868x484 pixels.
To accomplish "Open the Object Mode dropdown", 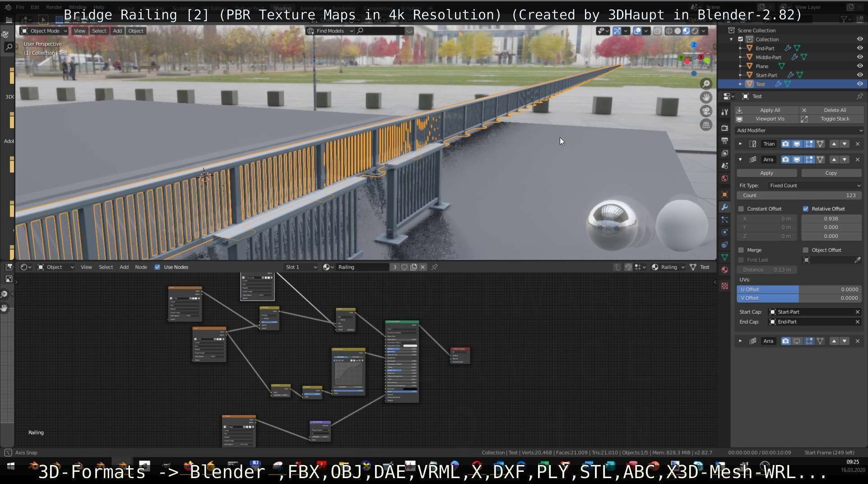I will (x=44, y=31).
